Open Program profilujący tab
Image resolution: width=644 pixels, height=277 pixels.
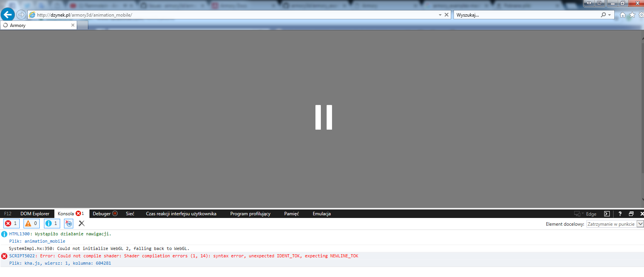250,214
